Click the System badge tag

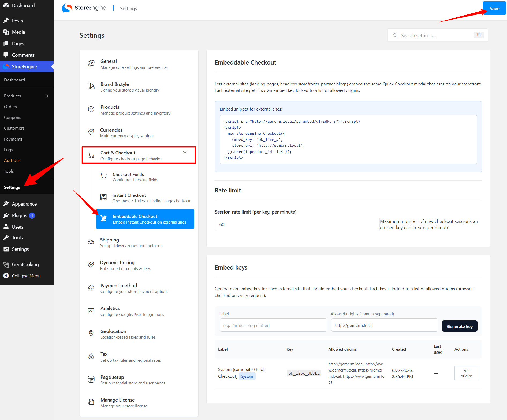[x=247, y=376]
